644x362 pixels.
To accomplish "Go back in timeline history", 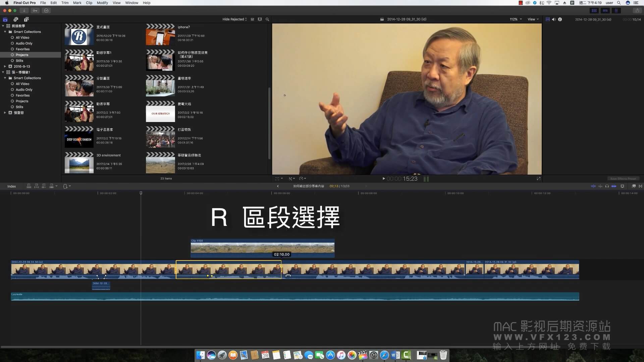I will [x=278, y=186].
